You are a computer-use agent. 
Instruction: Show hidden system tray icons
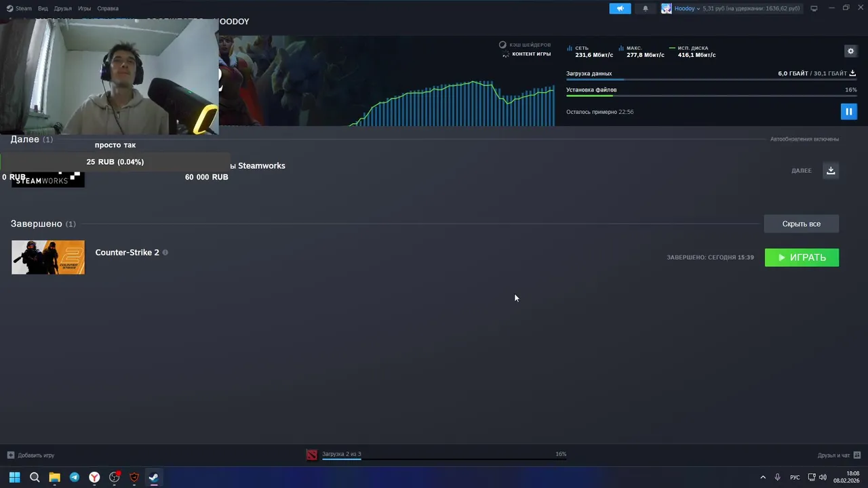click(763, 477)
